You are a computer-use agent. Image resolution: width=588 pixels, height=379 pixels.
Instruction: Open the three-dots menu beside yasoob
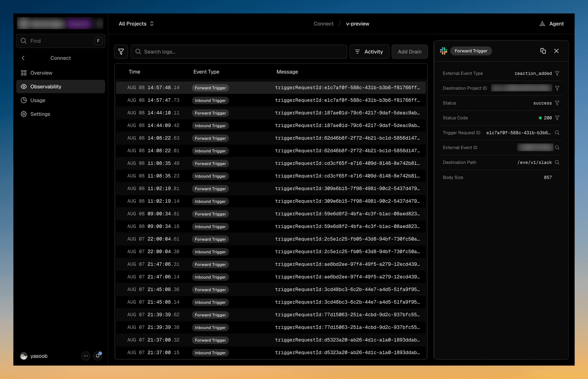[86, 356]
